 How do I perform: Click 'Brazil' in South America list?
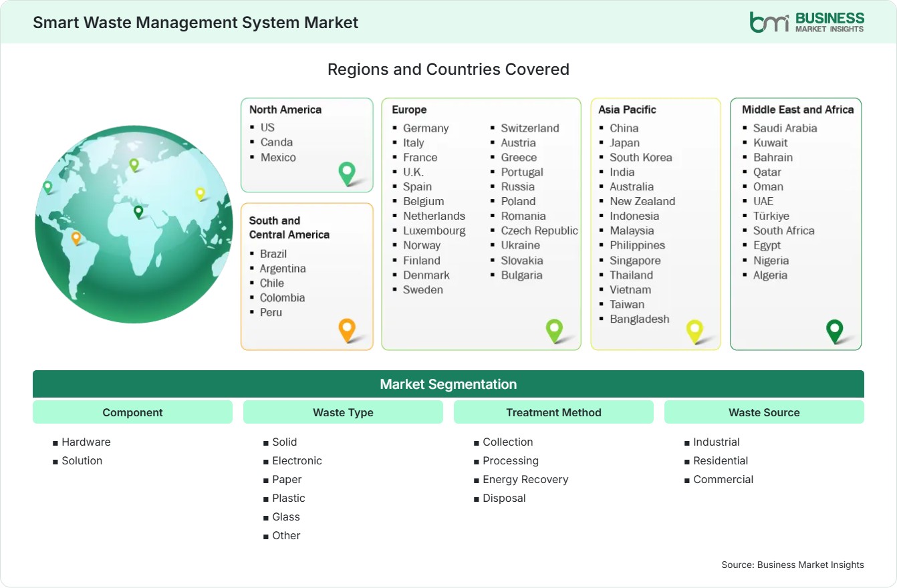[x=273, y=254]
